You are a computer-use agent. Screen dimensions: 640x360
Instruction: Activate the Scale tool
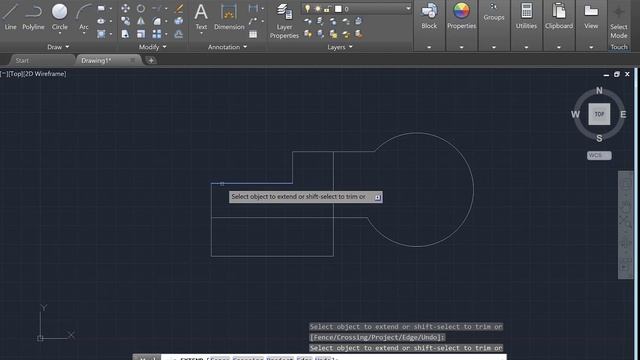tap(141, 34)
